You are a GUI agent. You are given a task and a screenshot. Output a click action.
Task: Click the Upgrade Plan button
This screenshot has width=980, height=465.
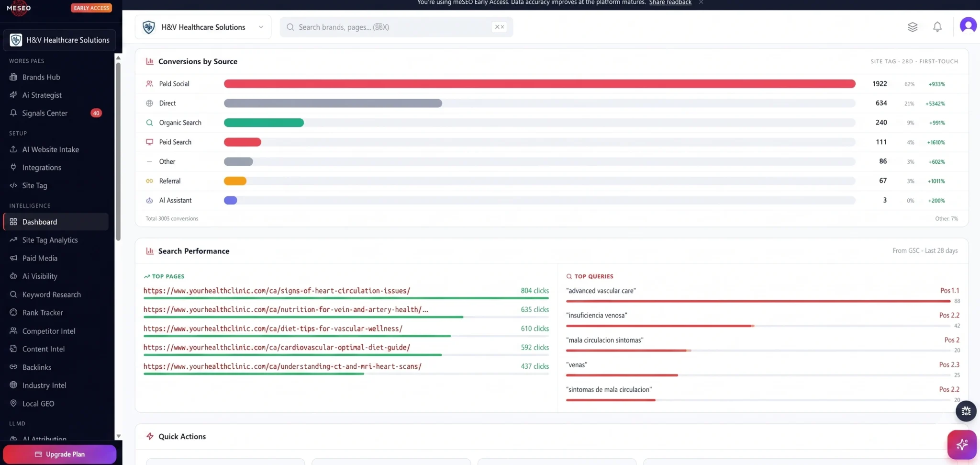click(60, 454)
